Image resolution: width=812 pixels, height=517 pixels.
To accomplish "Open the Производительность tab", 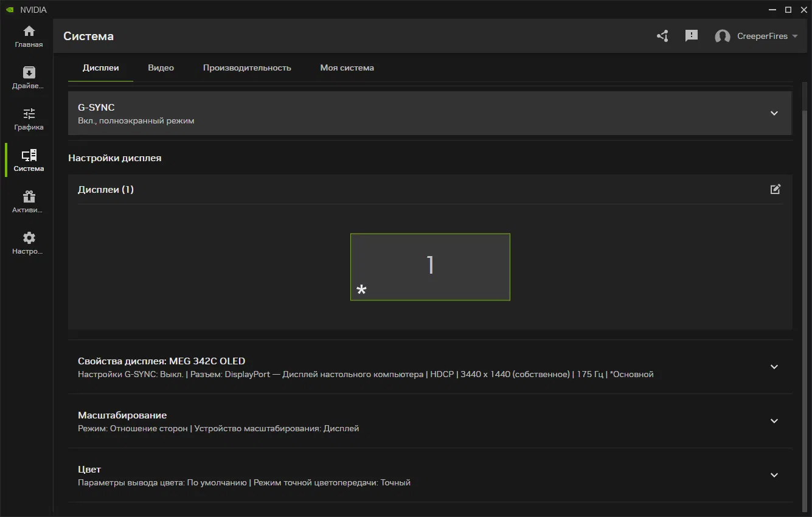I will 247,68.
